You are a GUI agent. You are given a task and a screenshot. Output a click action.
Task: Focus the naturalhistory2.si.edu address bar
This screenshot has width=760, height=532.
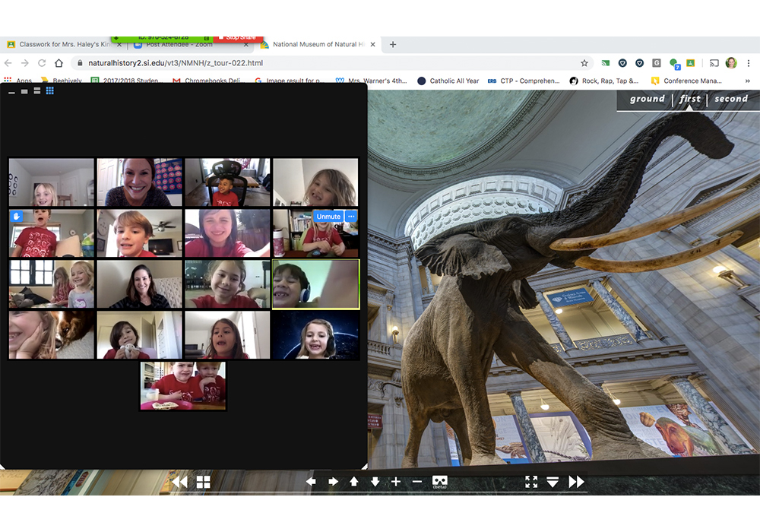(330, 63)
